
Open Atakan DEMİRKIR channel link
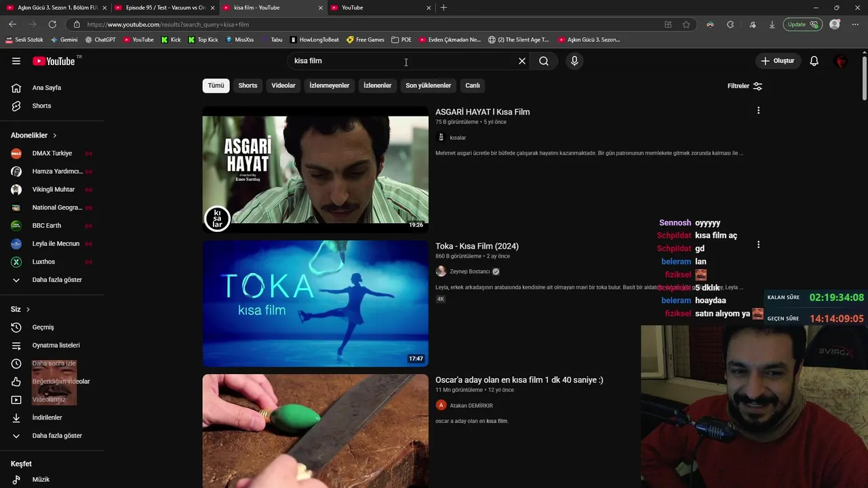pos(471,405)
